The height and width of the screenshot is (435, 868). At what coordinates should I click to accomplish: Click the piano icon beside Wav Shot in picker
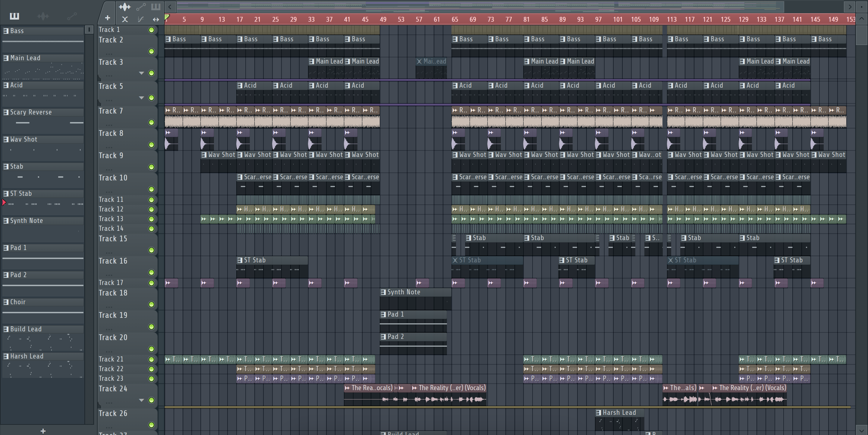[6, 139]
